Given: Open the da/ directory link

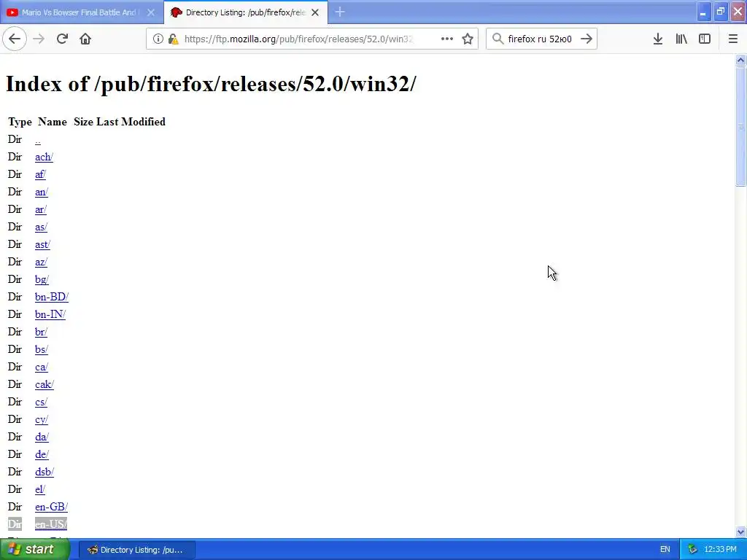Looking at the screenshot, I should coord(42,437).
